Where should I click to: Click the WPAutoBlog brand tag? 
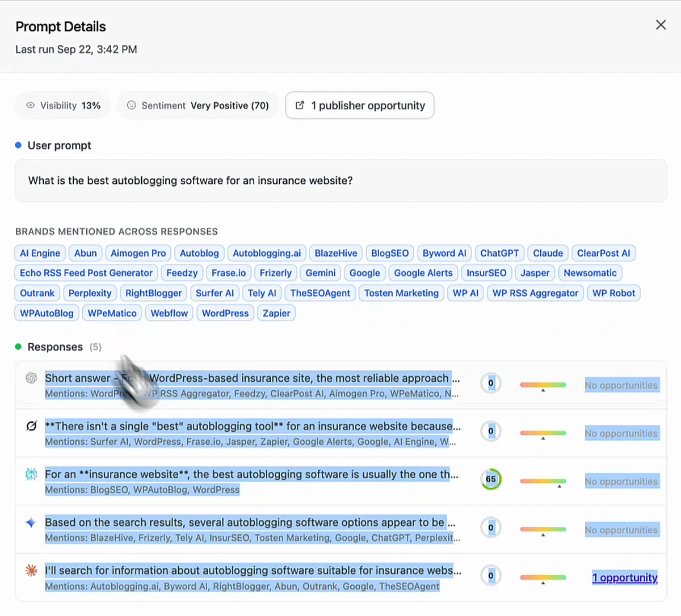(x=47, y=313)
